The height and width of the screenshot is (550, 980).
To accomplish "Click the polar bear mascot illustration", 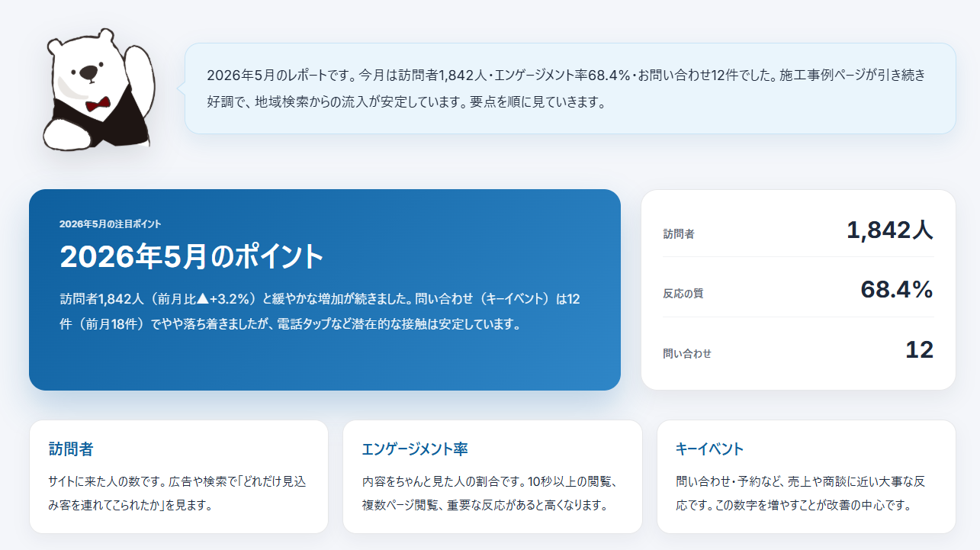I will pos(99,88).
